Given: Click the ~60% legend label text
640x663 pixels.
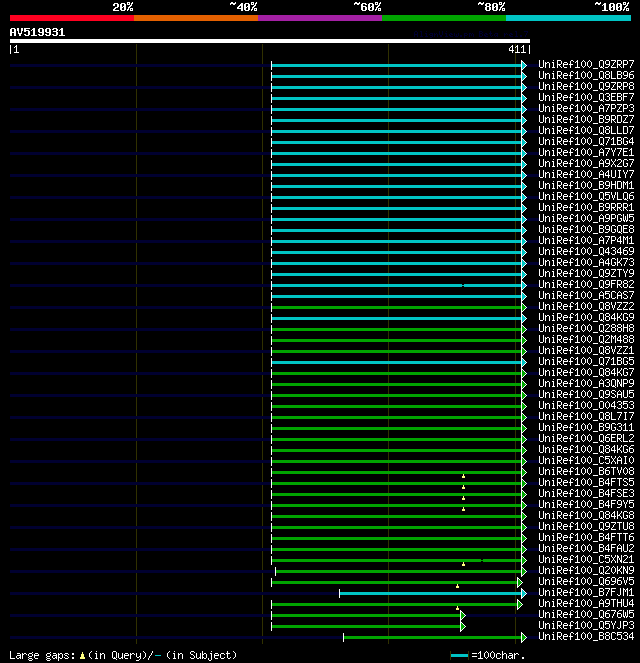Looking at the screenshot, I should point(367,7).
